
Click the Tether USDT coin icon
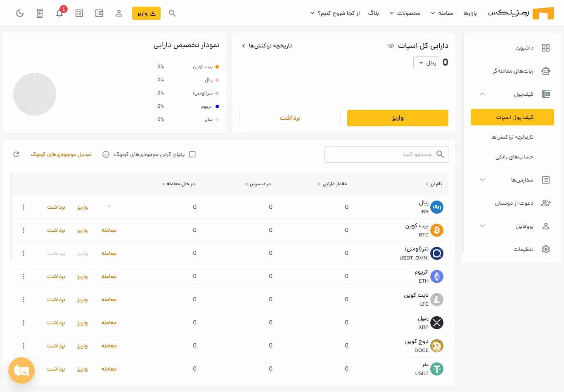pyautogui.click(x=437, y=369)
